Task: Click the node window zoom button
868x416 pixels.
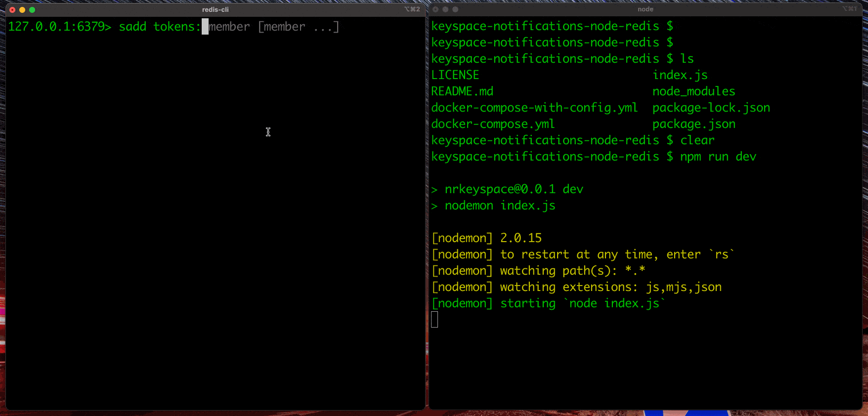Action: click(455, 9)
